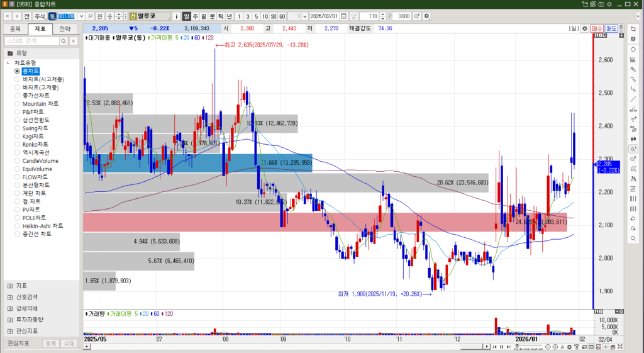Open the stock code dropdown arrow
Screen dimensions: 644x353
pos(80,16)
